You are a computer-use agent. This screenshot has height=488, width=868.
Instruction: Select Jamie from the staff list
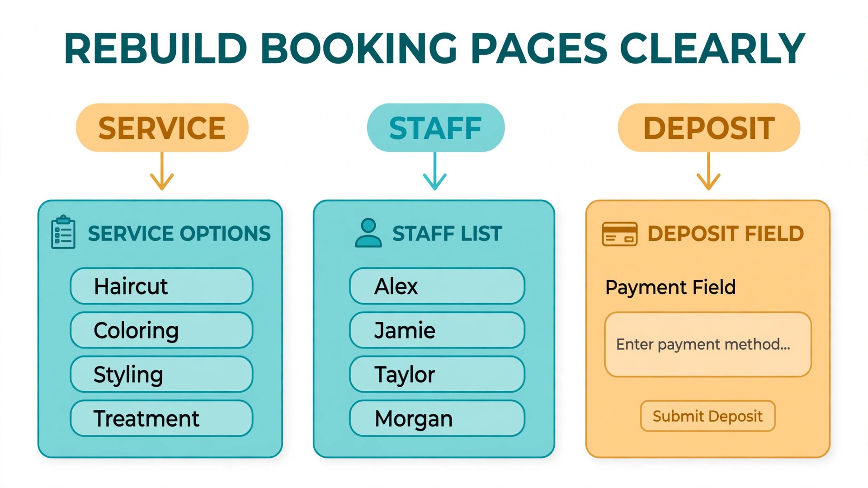point(437,330)
